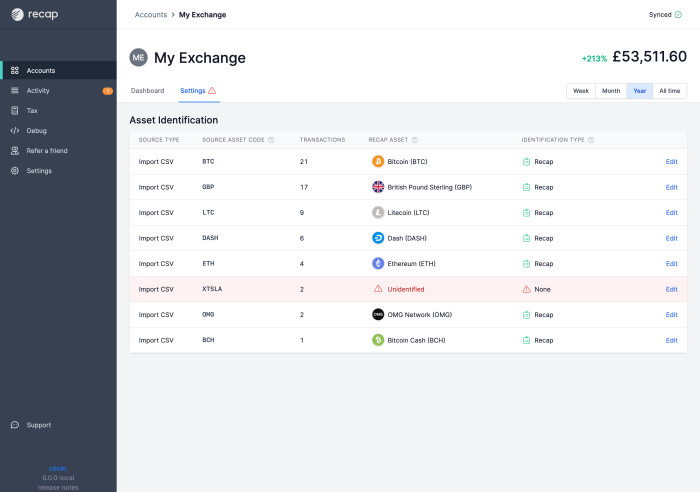Open Debug in the sidebar menu
The width and height of the screenshot is (700, 492).
[x=58, y=130]
